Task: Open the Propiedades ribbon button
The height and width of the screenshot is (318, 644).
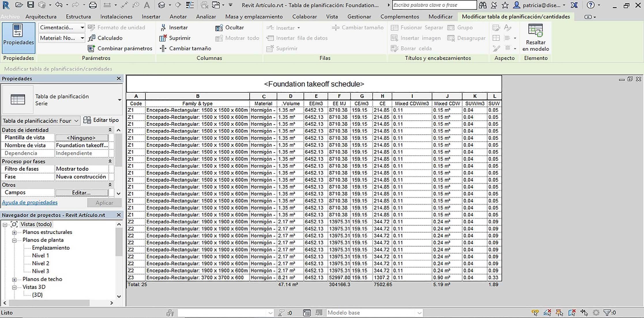Action: (18, 38)
